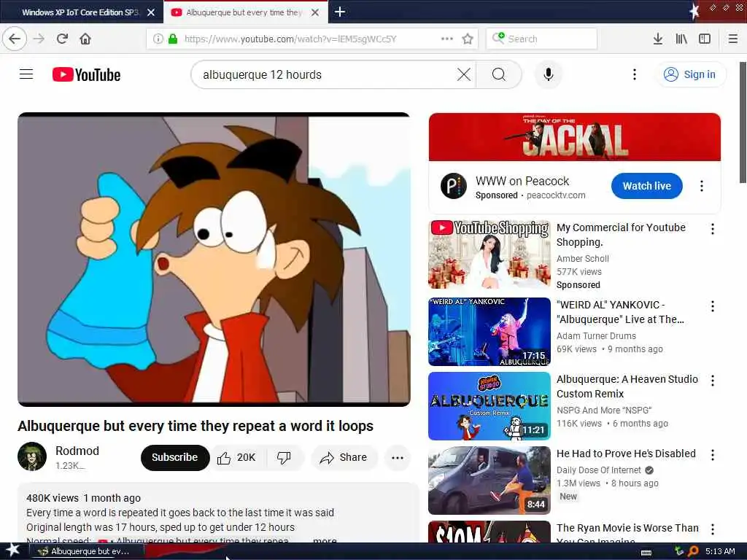
Task: Open the browser Downloads arrow icon
Action: click(x=657, y=39)
